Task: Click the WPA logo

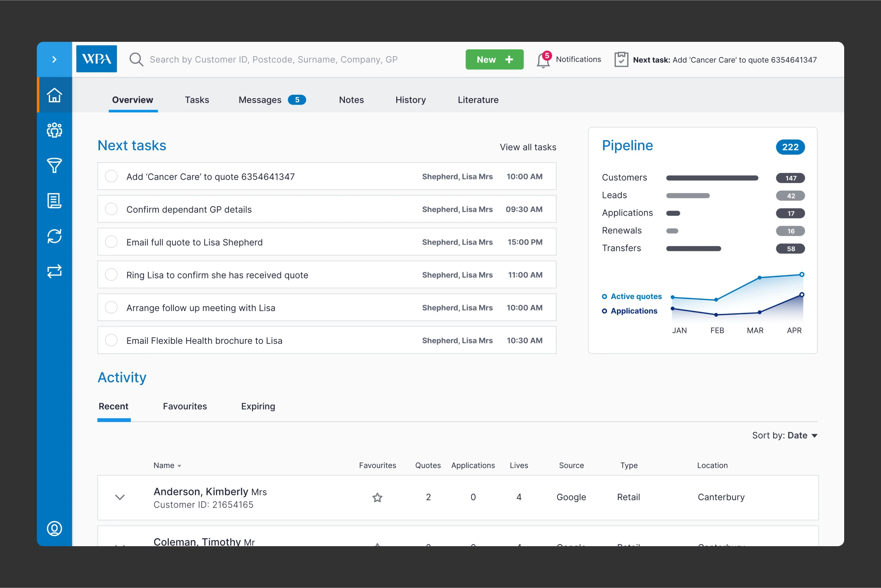Action: [x=97, y=59]
